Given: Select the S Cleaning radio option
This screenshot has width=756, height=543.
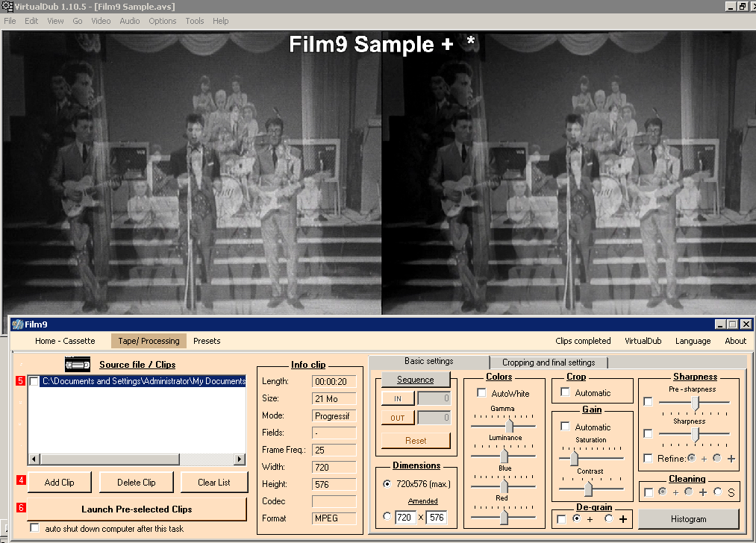Looking at the screenshot, I should tap(718, 492).
